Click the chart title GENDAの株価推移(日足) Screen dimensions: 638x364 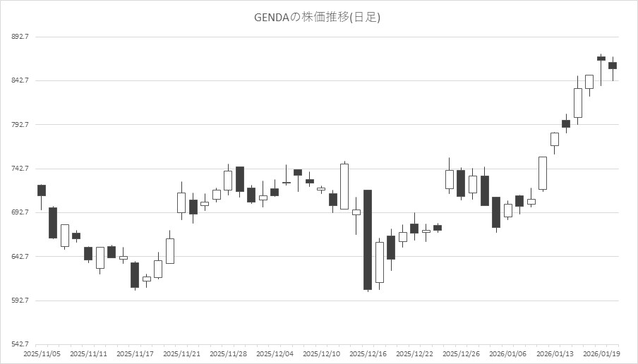tap(317, 18)
